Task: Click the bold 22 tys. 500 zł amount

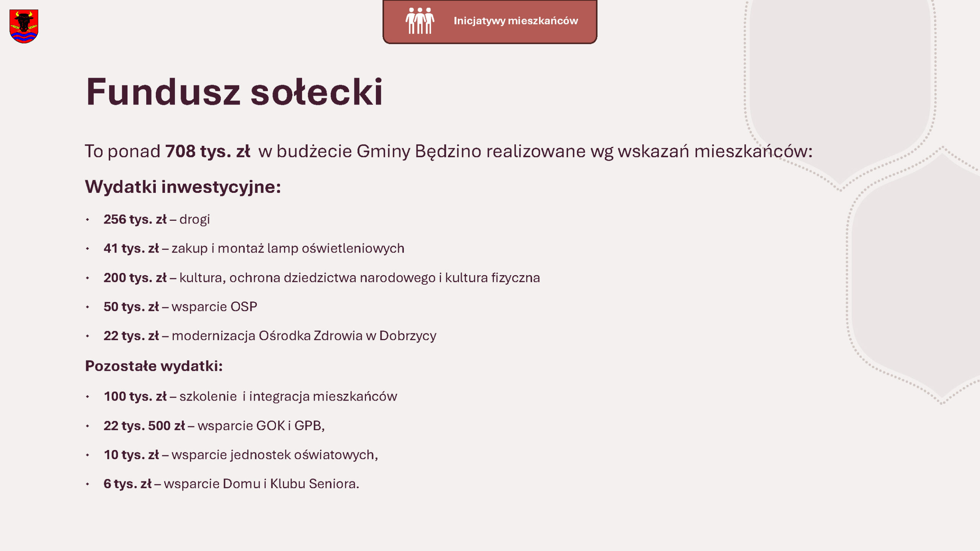Action: [144, 426]
